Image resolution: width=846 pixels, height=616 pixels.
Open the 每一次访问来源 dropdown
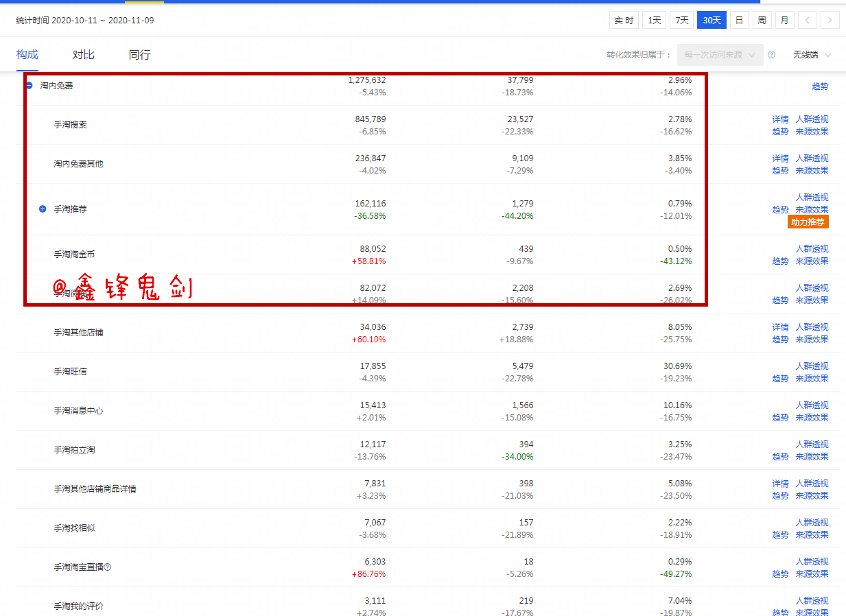(x=719, y=55)
